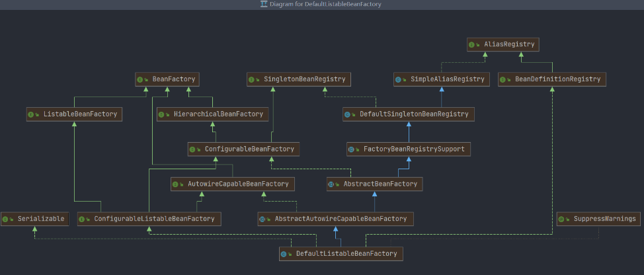Click the ListableBeanFactory node
The width and height of the screenshot is (644, 275).
[x=74, y=114]
